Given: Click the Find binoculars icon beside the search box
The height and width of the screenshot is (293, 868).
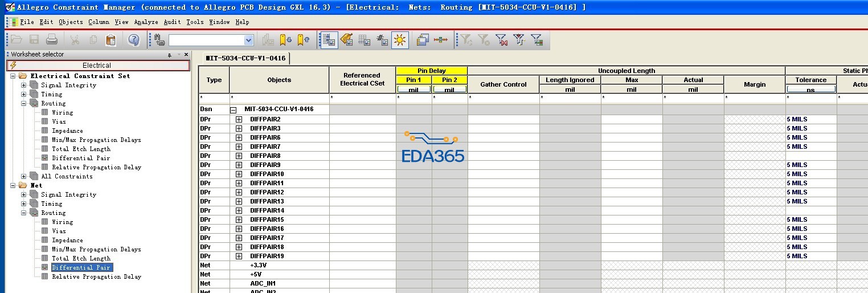Looking at the screenshot, I should pos(159,40).
